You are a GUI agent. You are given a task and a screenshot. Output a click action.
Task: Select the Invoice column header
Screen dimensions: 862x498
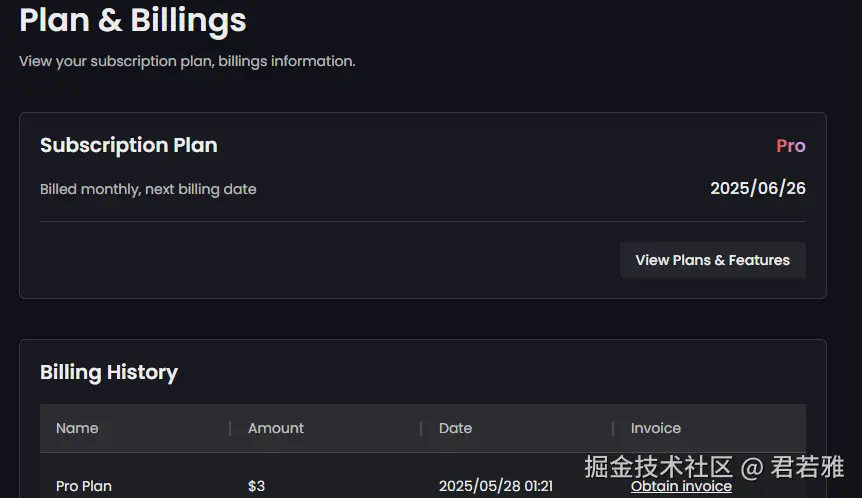coord(656,428)
